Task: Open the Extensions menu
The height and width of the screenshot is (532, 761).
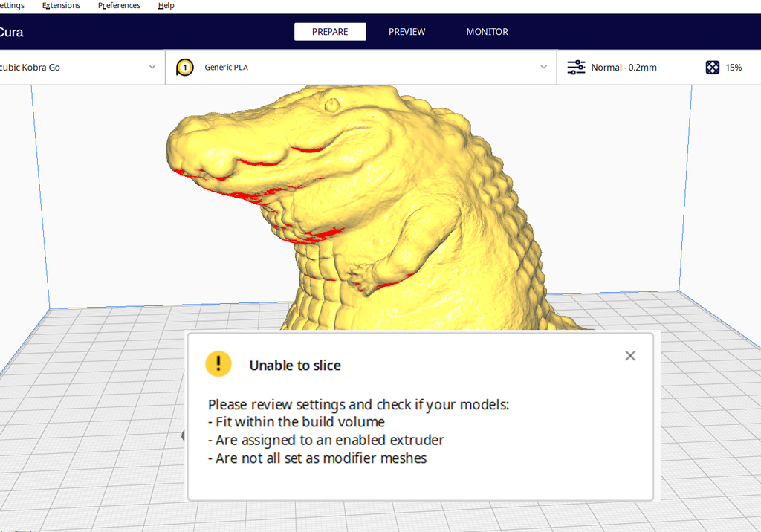Action: 61,5
